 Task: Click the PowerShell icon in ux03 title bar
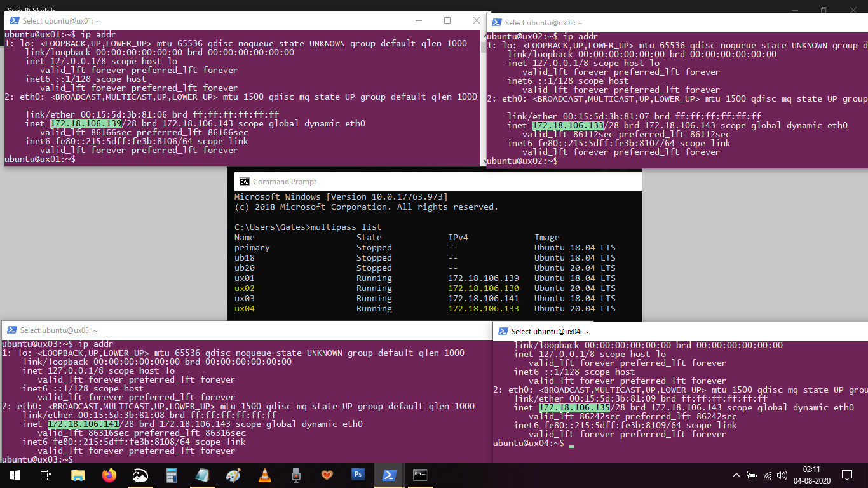click(x=11, y=330)
